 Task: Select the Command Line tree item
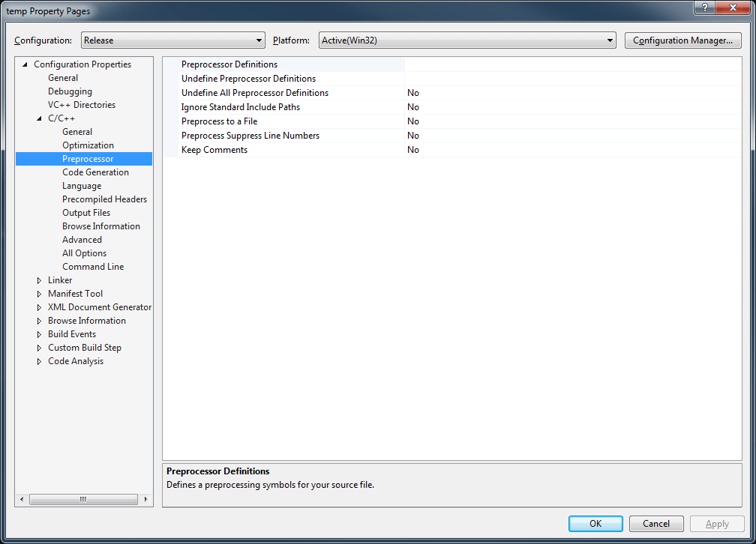point(93,266)
